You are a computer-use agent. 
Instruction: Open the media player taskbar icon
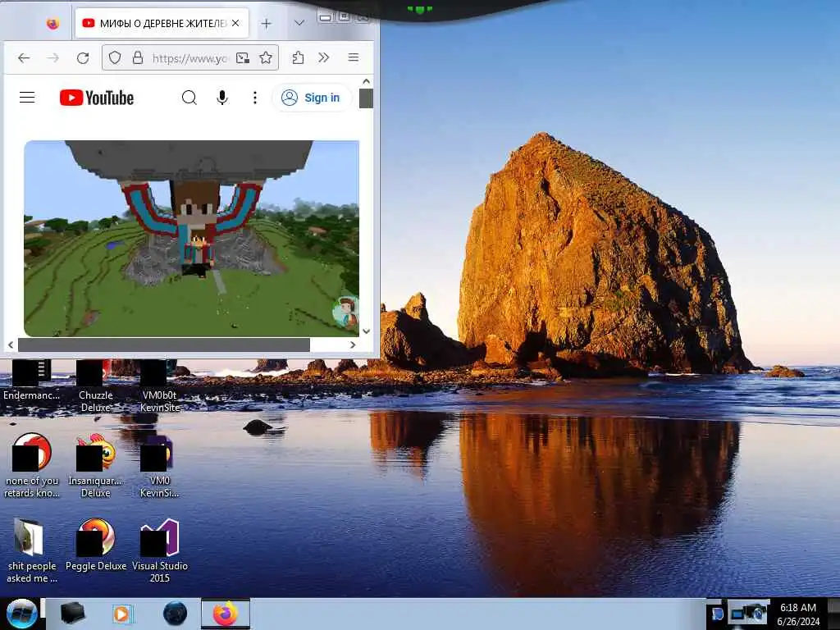pyautogui.click(x=123, y=614)
